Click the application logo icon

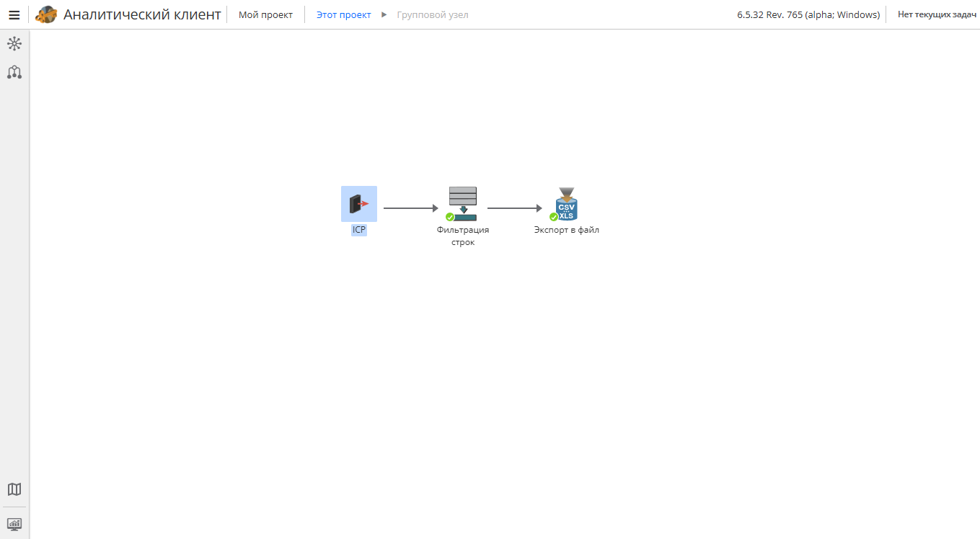tap(46, 14)
